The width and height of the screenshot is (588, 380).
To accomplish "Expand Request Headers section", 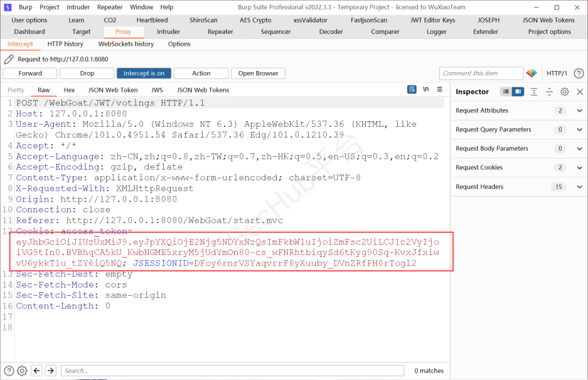I will click(x=579, y=187).
